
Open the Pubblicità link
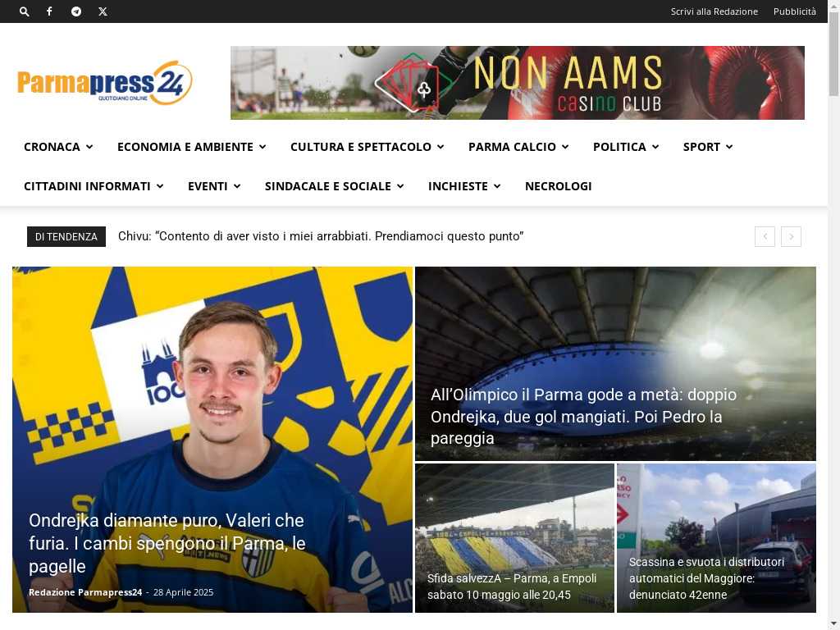pos(794,11)
